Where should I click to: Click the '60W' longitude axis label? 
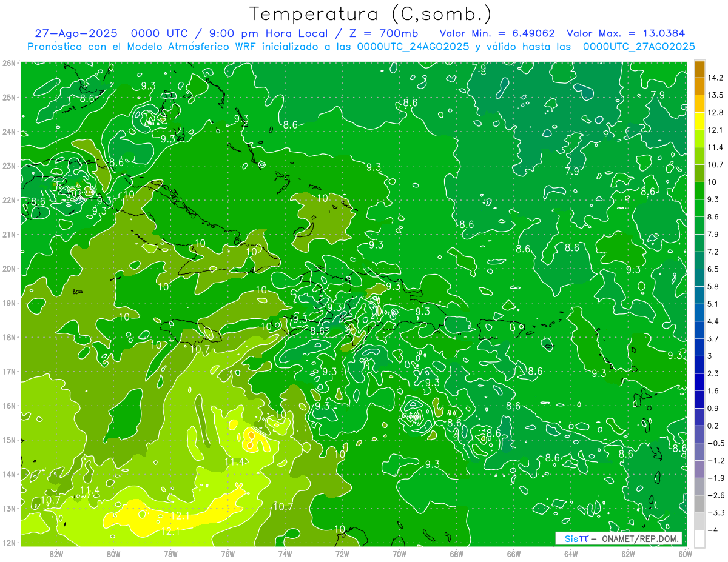[x=685, y=554]
